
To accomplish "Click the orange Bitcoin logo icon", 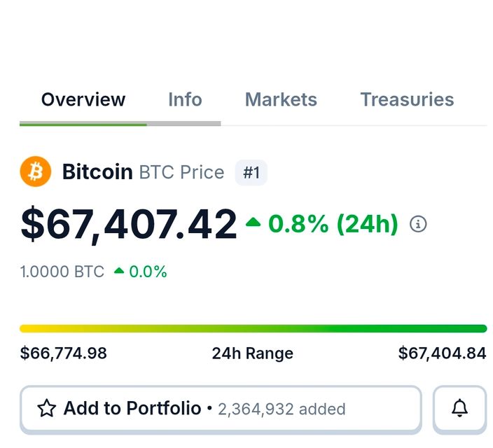I will [36, 171].
